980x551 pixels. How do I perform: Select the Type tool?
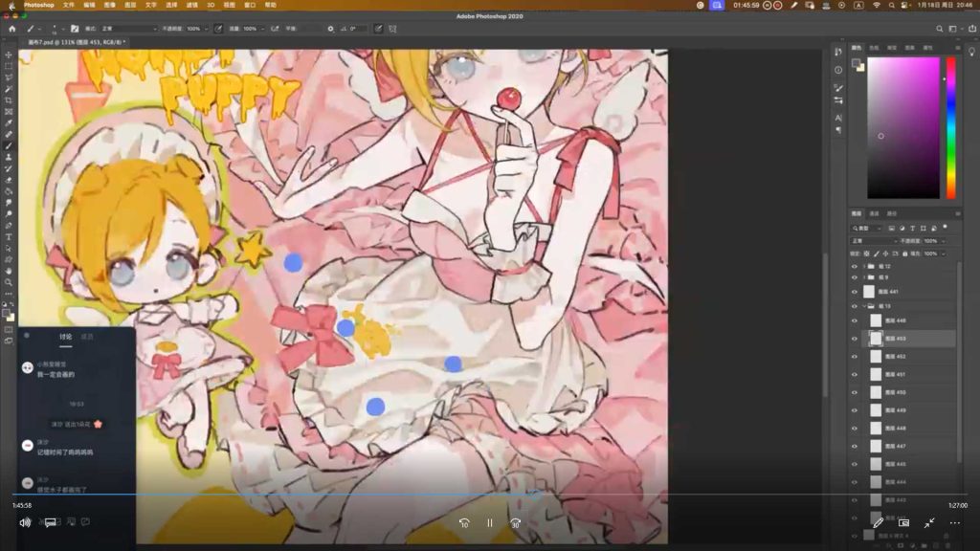click(9, 236)
